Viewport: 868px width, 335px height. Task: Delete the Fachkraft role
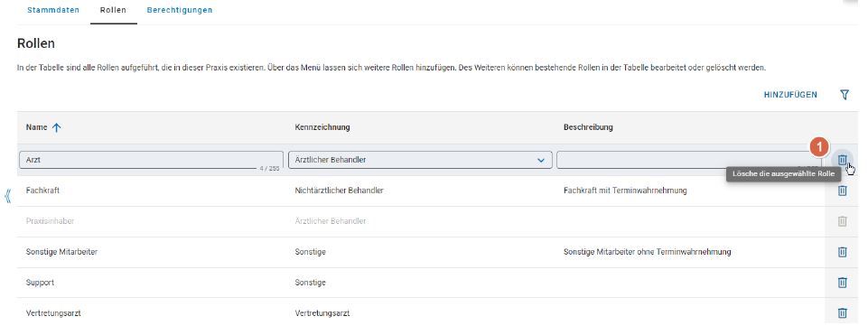[x=842, y=191]
